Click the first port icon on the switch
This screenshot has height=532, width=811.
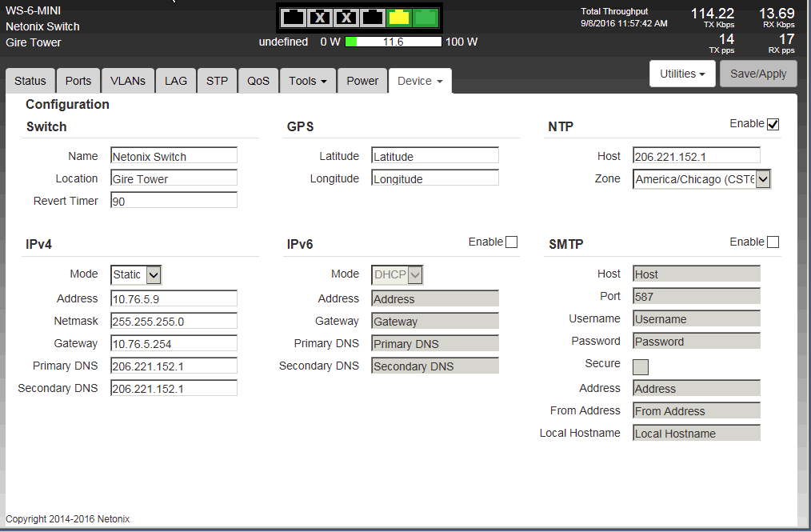click(294, 17)
